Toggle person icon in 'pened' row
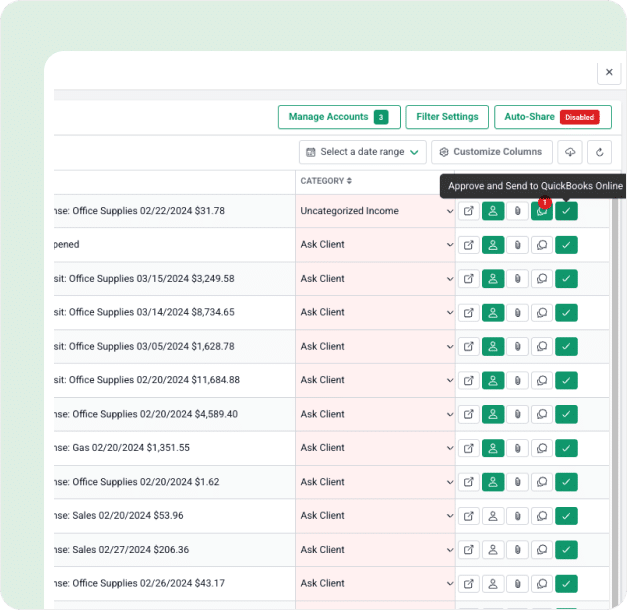Screen dimensions: 627x610 493,245
